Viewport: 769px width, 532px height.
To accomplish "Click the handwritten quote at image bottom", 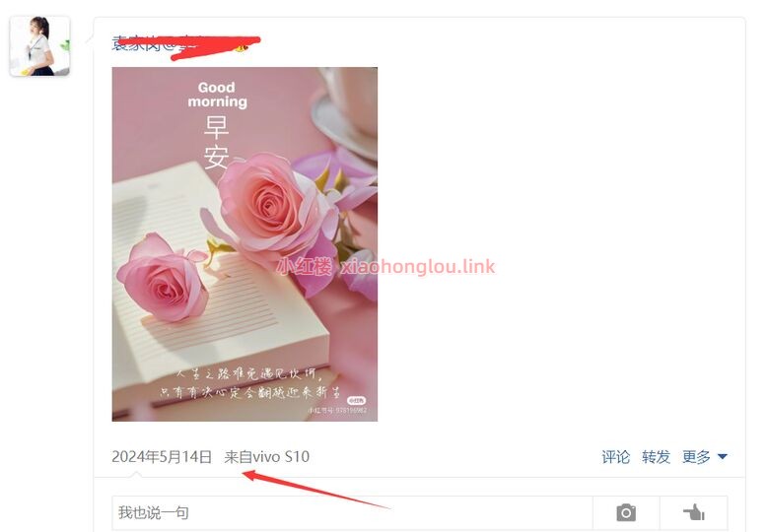I will coord(249,382).
